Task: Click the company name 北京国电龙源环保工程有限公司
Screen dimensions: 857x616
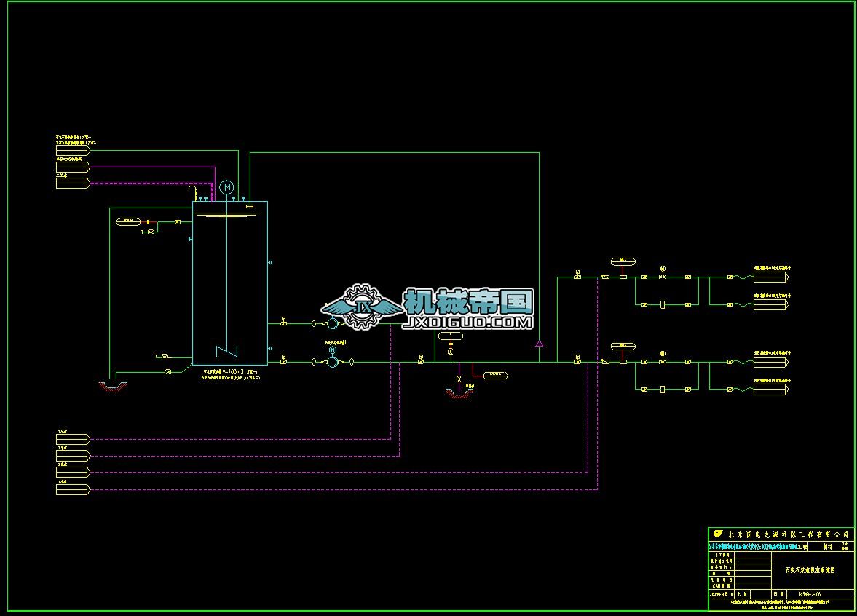Action: tap(788, 534)
